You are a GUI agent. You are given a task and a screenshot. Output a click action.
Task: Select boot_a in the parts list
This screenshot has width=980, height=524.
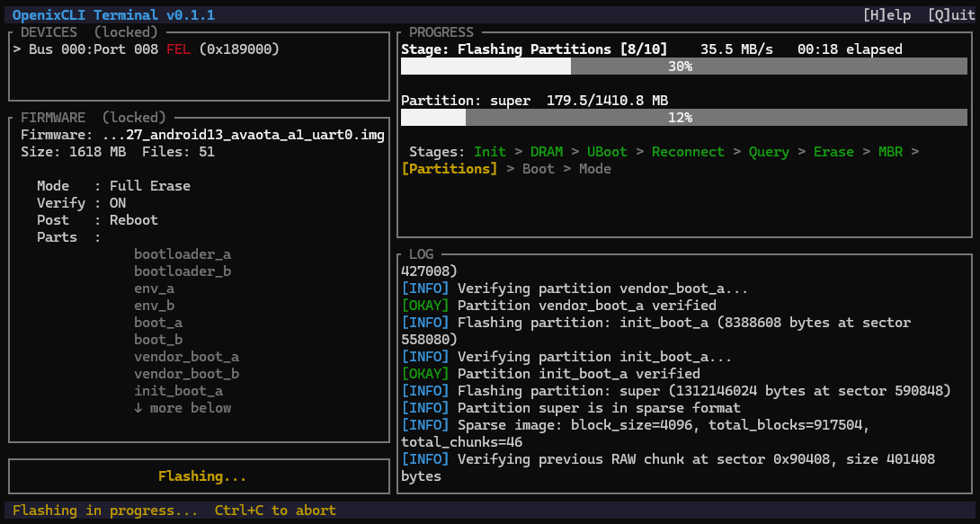[158, 323]
